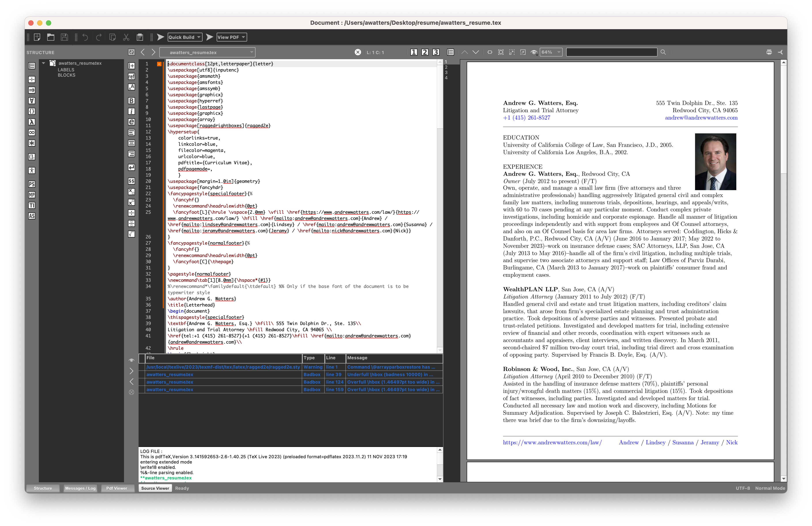Open the Quick Build command dropdown
Screen dimensions: 812x526
click(x=185, y=37)
